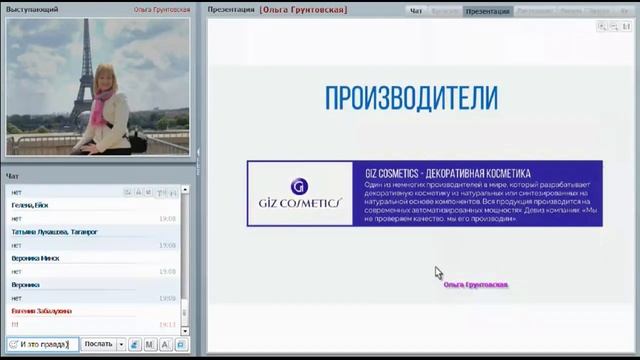Click the T text icon in chat header
Image resolution: width=640 pixels, height=360 pixels.
coord(160,193)
